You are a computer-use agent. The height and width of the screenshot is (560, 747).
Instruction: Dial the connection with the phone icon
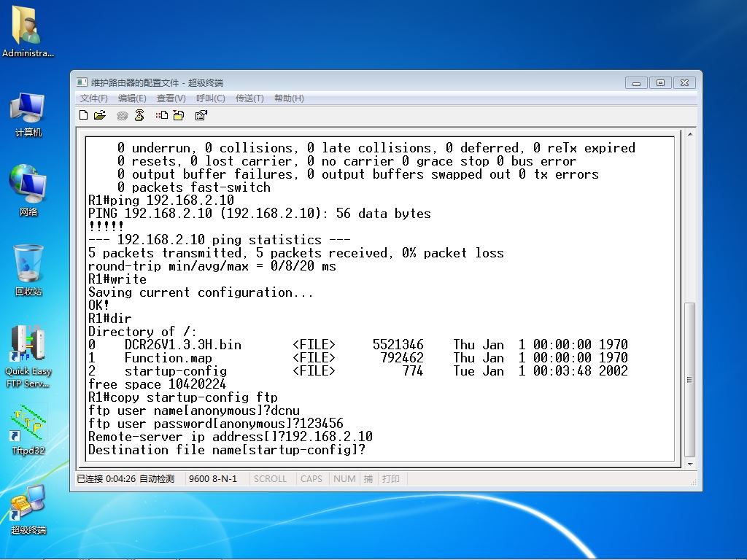tap(123, 115)
